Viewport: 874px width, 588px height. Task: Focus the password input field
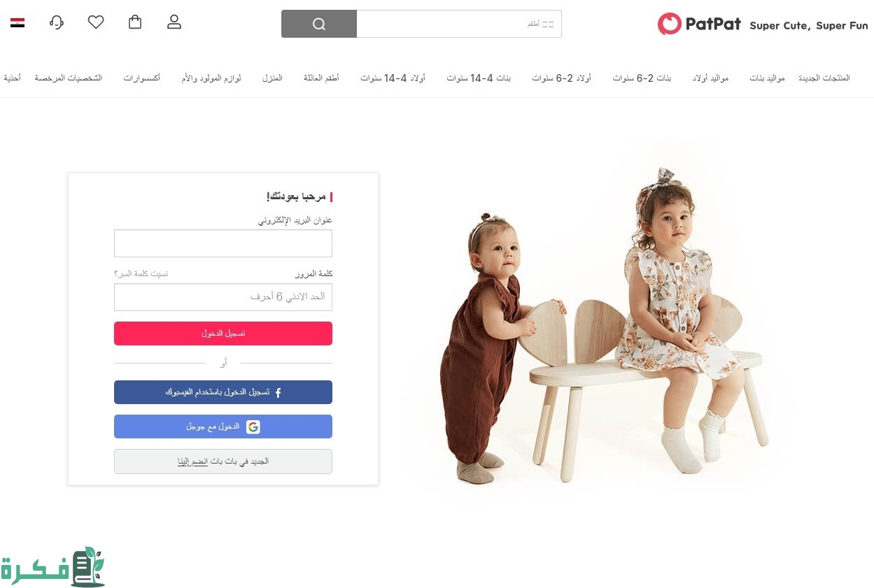223,297
